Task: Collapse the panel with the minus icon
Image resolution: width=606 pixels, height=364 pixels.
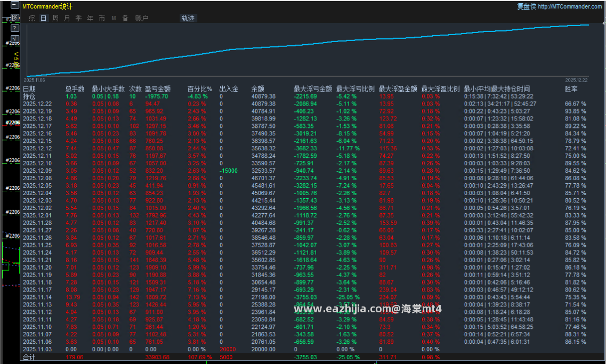Action: tap(14, 5)
